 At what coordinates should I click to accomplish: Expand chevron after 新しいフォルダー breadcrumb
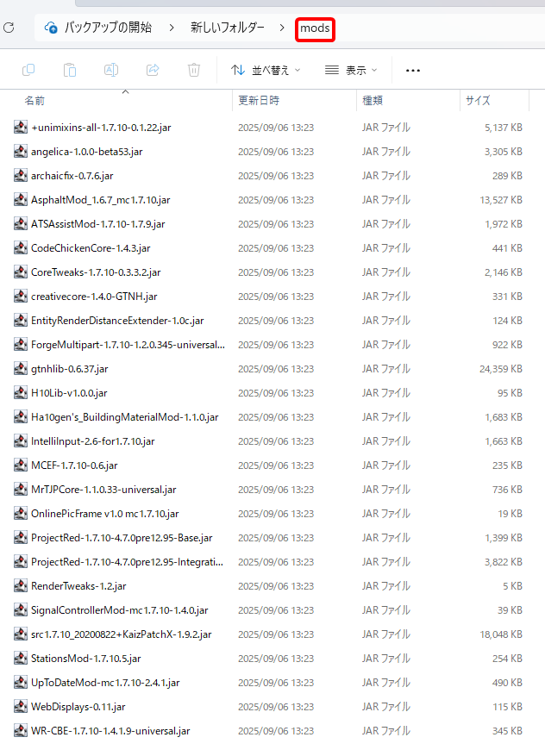click(282, 28)
